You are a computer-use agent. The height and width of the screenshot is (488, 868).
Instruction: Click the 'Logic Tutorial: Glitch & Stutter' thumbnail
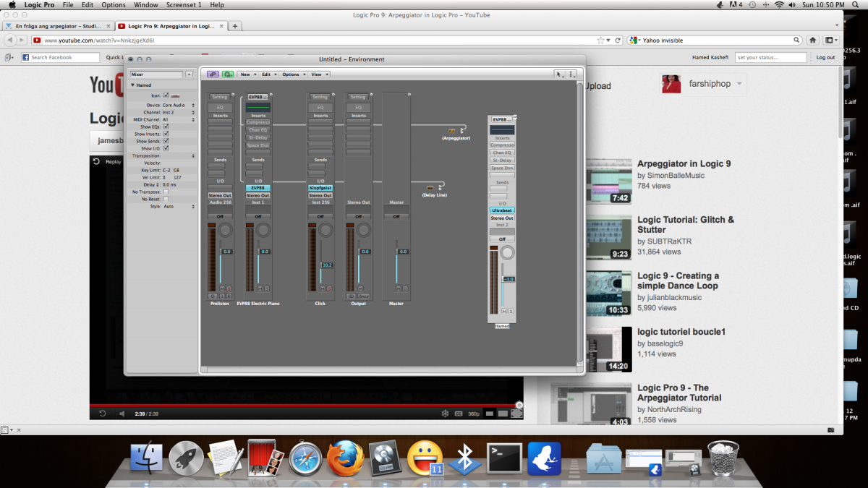click(x=608, y=238)
